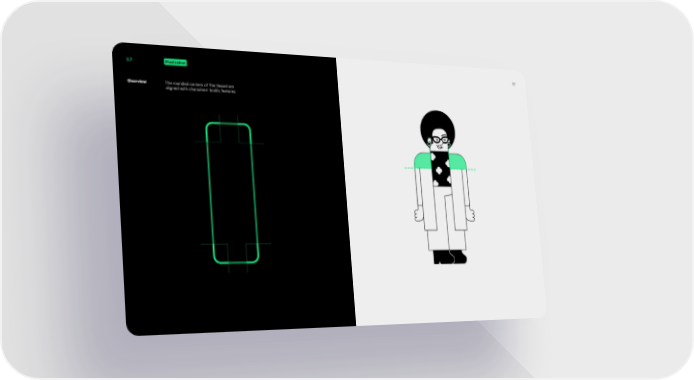Click the dashed green line left of the shoulder

pos(409,168)
